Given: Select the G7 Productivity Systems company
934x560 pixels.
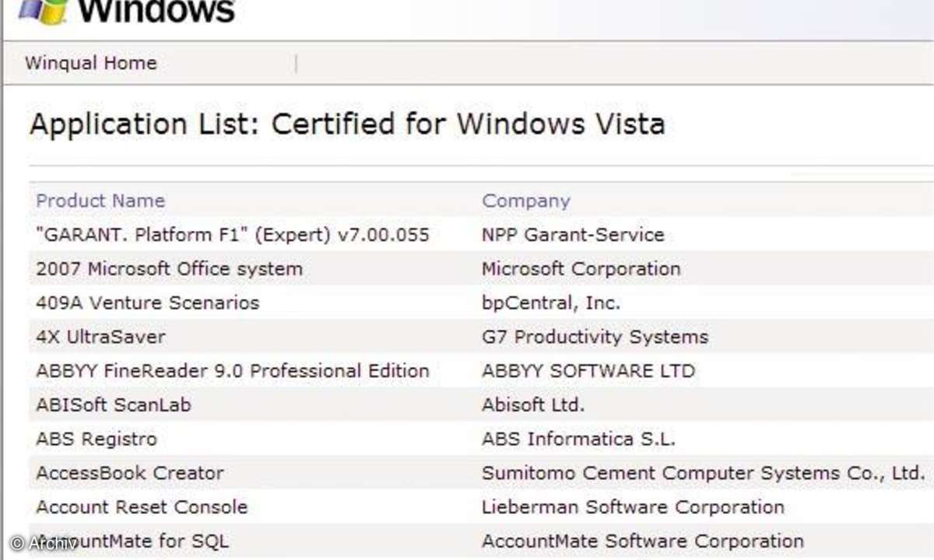Looking at the screenshot, I should click(595, 337).
